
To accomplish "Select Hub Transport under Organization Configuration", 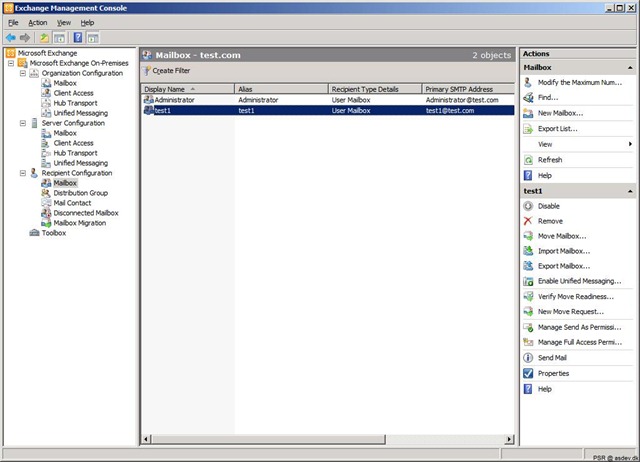I will (76, 103).
